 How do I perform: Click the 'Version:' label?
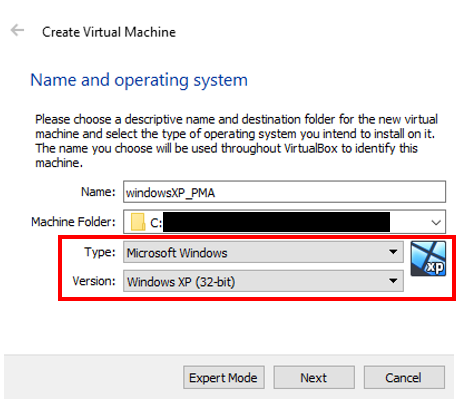[x=94, y=281]
